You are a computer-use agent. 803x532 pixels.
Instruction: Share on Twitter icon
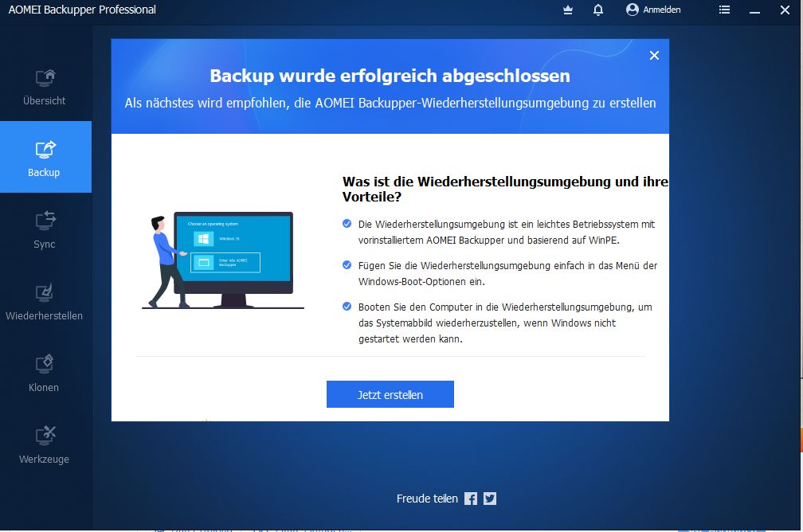point(490,499)
